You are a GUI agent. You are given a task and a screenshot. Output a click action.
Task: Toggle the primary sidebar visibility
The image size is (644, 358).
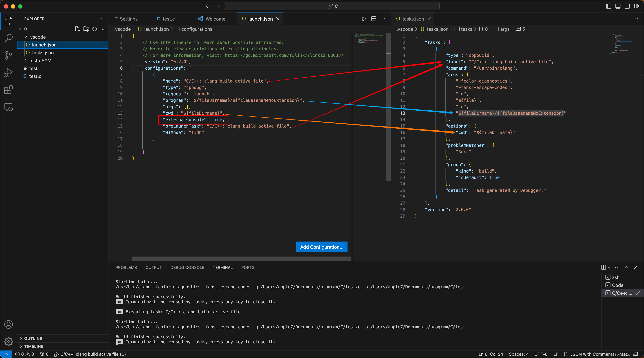coord(608,6)
